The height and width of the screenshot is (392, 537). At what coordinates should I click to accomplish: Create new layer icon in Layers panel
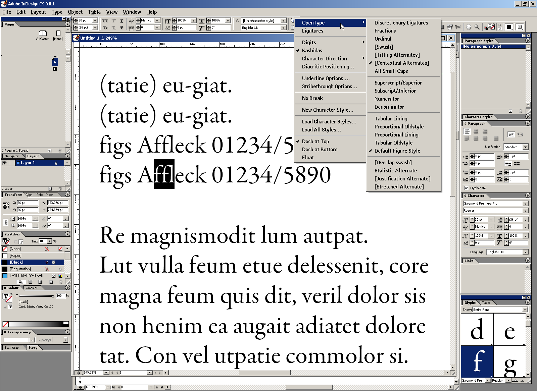[x=50, y=189]
